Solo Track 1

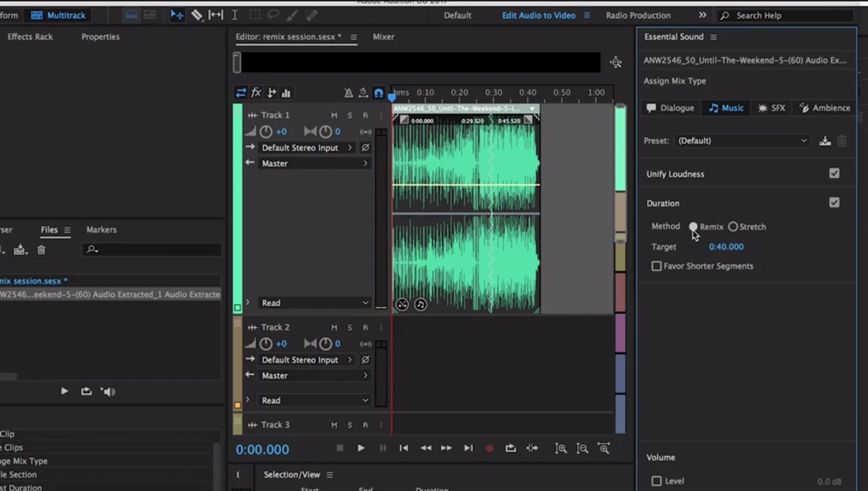(x=349, y=115)
